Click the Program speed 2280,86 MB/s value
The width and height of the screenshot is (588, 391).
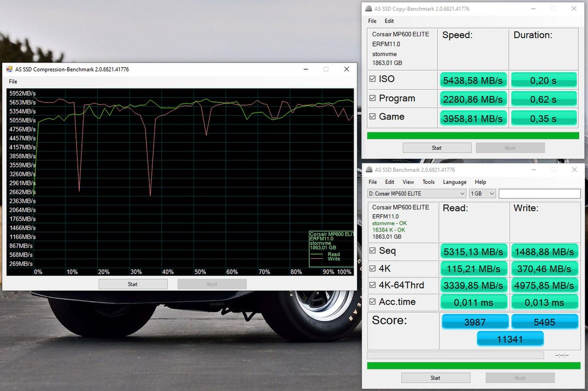click(x=474, y=99)
